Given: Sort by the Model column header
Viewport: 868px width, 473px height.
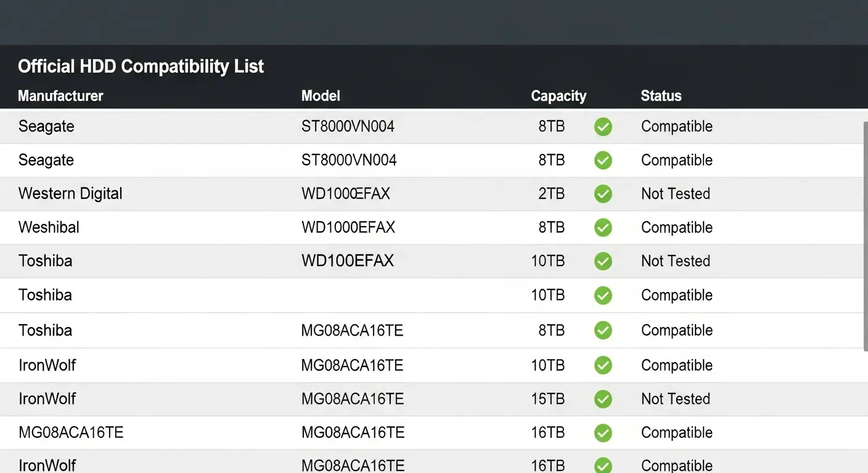Looking at the screenshot, I should click(321, 96).
